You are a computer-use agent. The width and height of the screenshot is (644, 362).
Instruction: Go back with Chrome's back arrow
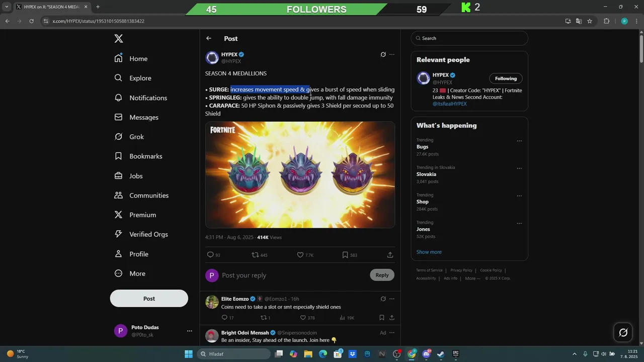coord(7,21)
